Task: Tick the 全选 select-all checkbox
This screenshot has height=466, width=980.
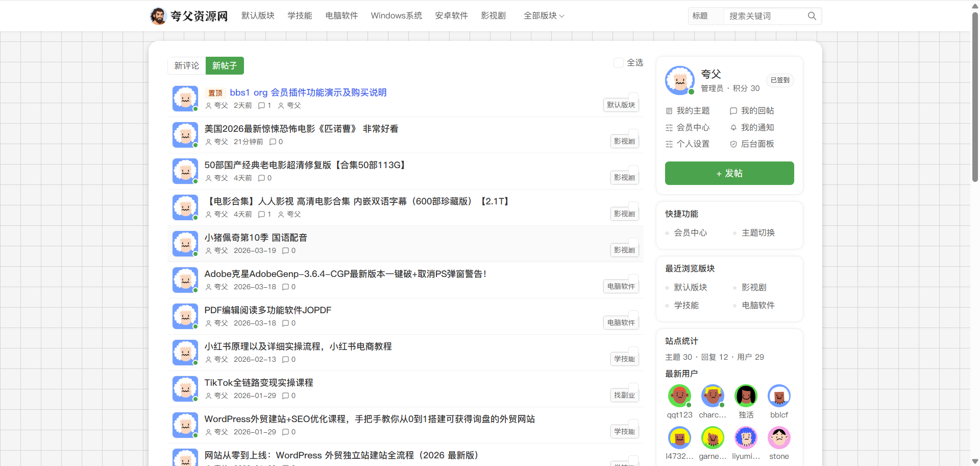Action: coord(619,63)
